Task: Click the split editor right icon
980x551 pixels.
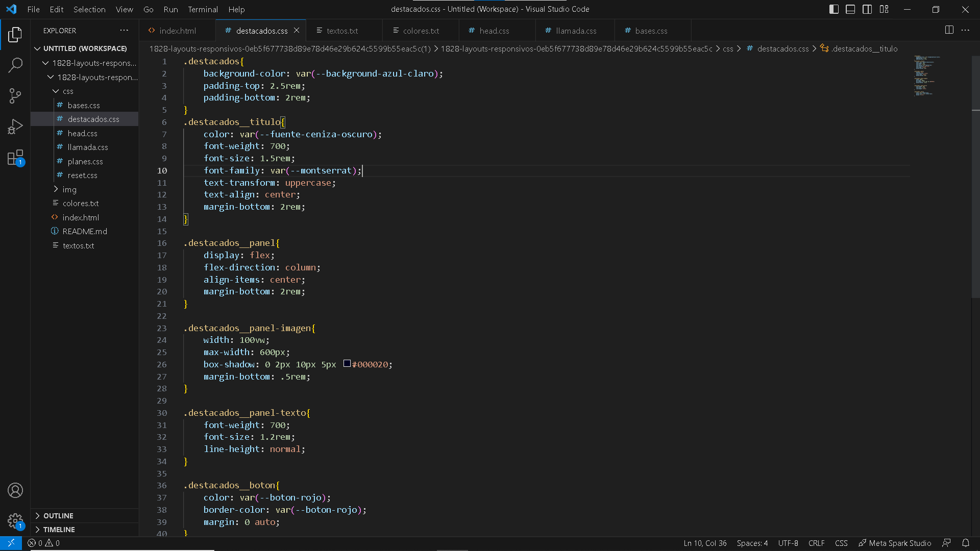Action: [x=949, y=30]
